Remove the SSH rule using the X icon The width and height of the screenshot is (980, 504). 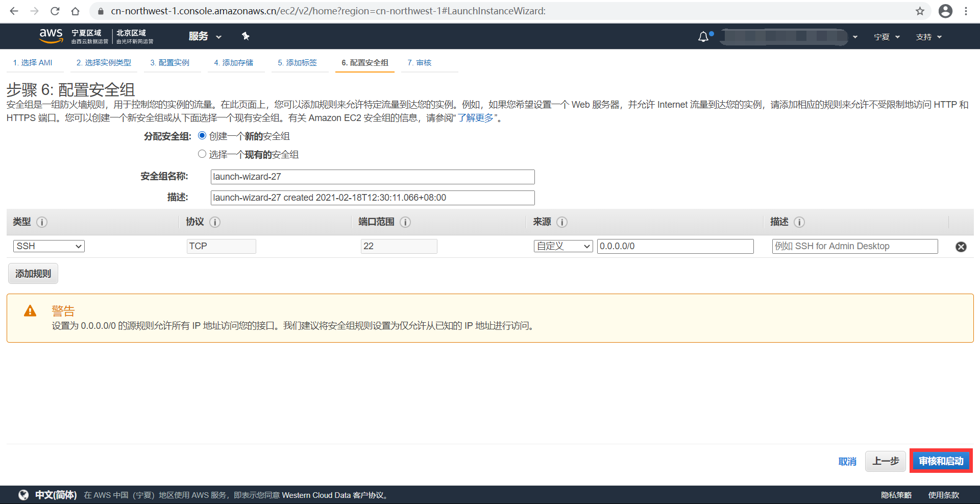961,247
